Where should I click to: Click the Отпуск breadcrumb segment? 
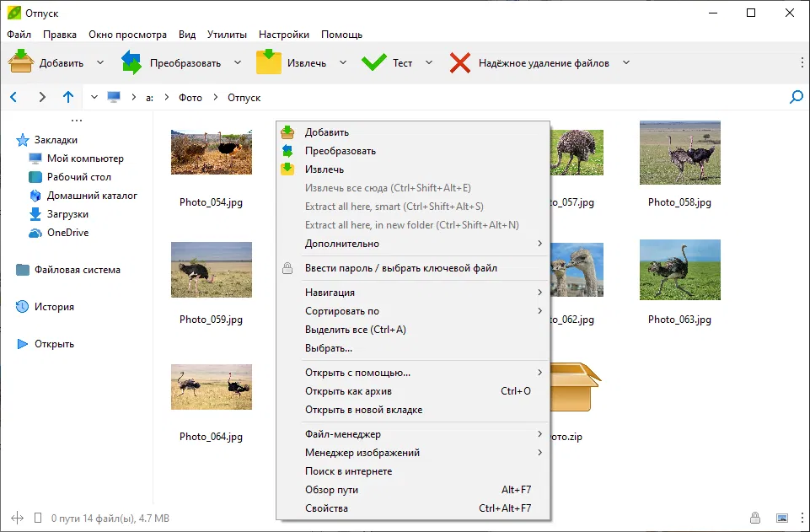[244, 98]
